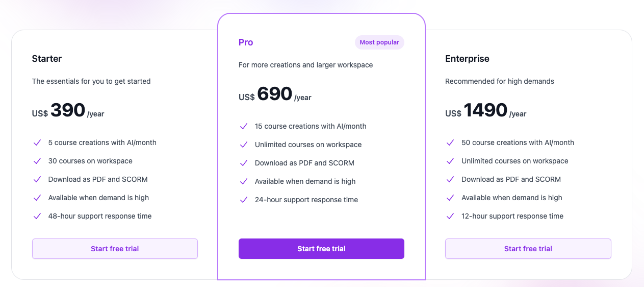Click the Most popular badge
Viewport: 644px width, 287px height.
379,42
